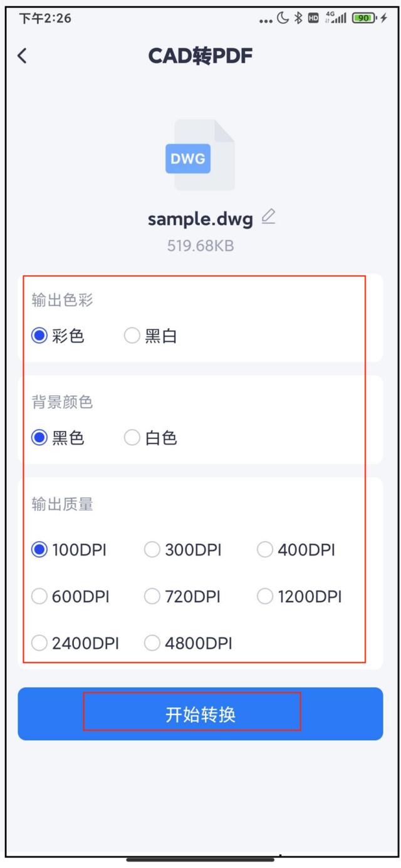Tap the file size label 519.68KB
The width and height of the screenshot is (401, 868).
click(x=199, y=245)
